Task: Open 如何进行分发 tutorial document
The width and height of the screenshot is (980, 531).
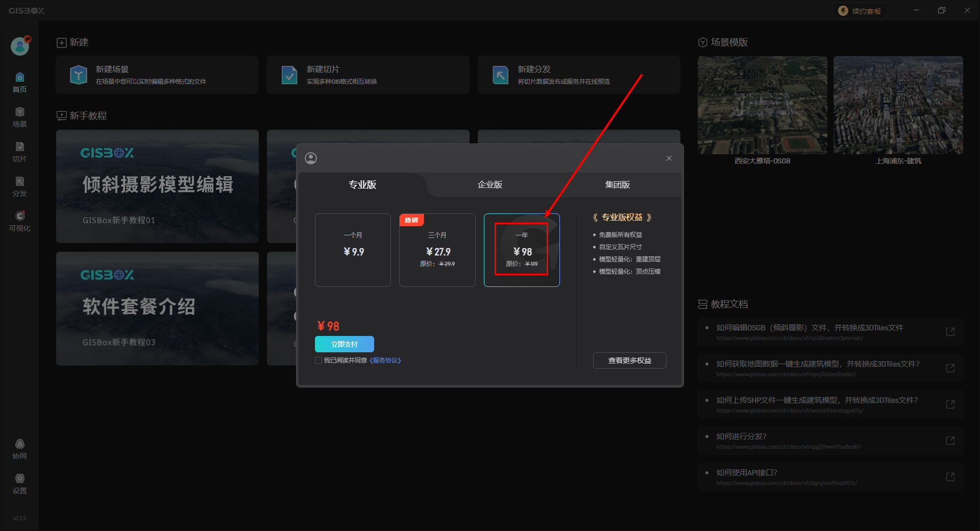Action: click(830, 441)
